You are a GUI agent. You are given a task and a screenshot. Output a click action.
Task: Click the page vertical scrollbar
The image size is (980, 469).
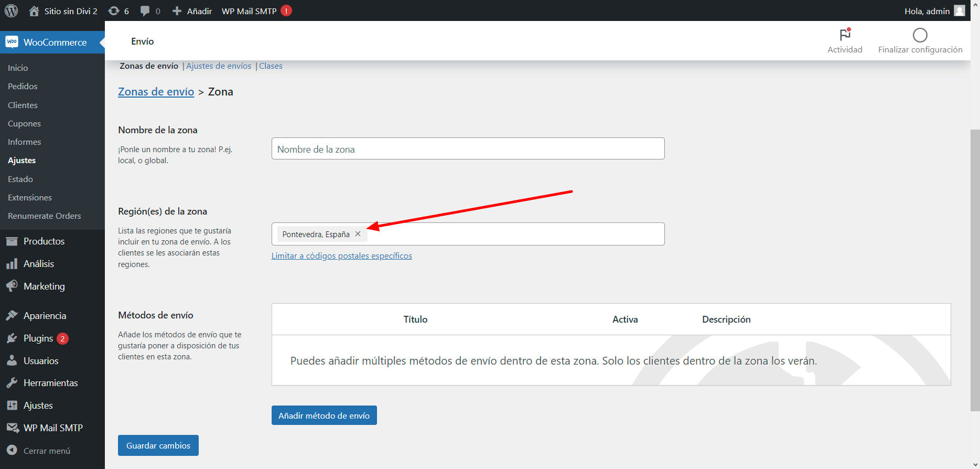(x=975, y=270)
